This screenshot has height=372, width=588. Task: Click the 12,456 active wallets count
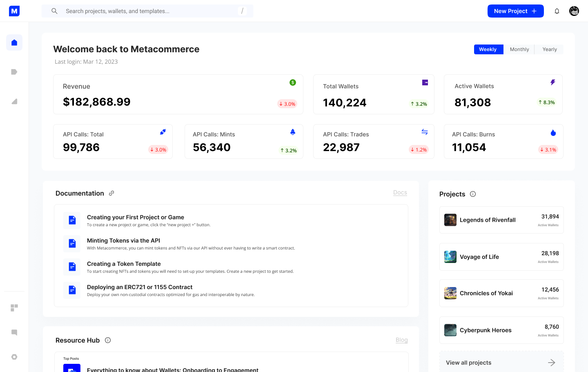pos(550,290)
